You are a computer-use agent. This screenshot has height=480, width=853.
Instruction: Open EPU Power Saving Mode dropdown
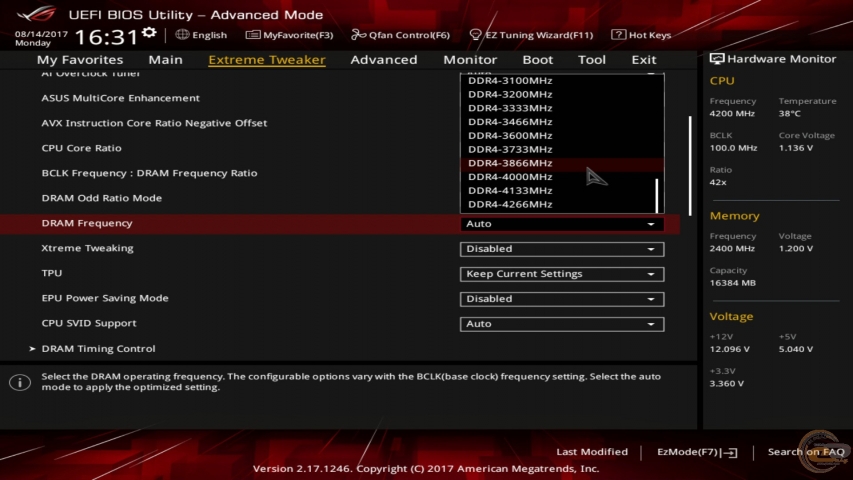[562, 299]
